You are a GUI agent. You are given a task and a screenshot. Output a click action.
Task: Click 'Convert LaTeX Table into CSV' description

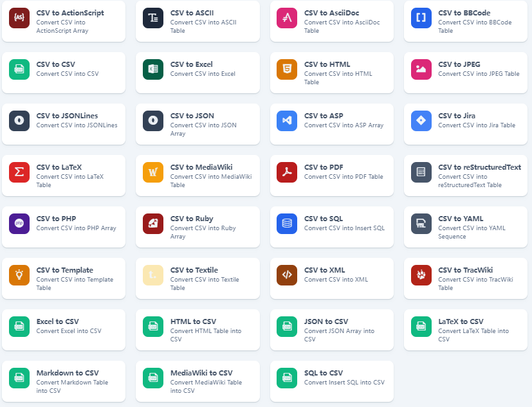pos(473,335)
